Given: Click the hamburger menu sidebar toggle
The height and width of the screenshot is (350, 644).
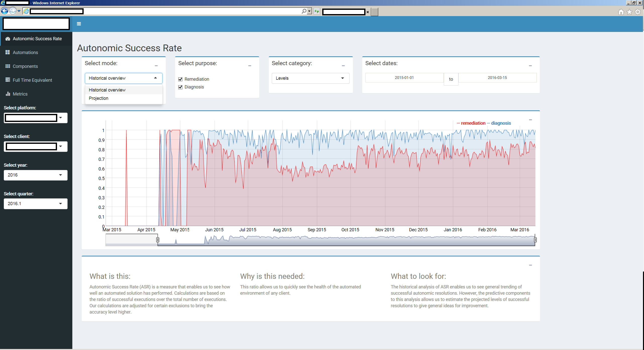Looking at the screenshot, I should 79,24.
